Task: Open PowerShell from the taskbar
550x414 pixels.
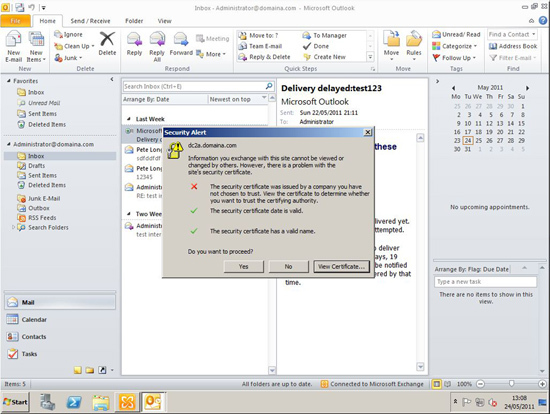Action: (74, 402)
